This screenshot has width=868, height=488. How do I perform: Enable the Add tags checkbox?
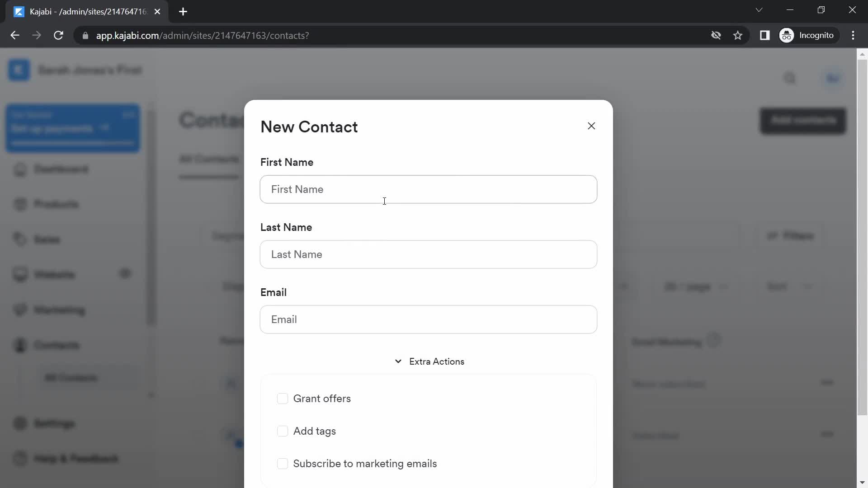(x=283, y=431)
